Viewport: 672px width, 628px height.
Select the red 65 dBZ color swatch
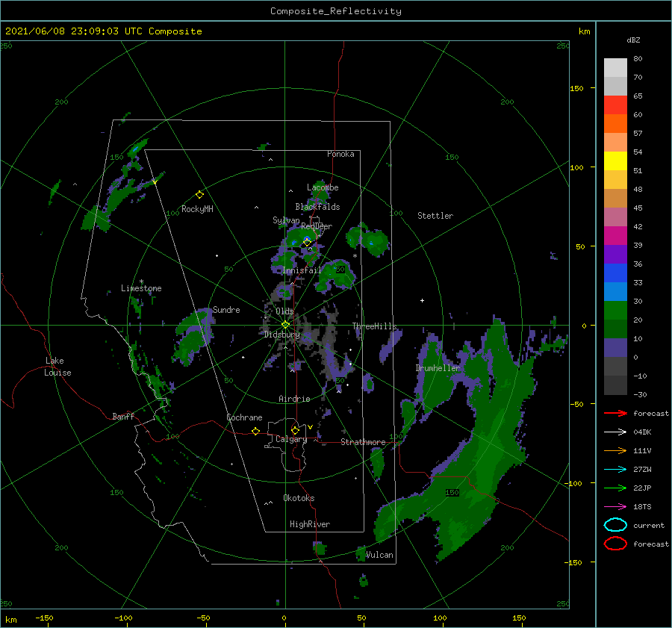[615, 105]
